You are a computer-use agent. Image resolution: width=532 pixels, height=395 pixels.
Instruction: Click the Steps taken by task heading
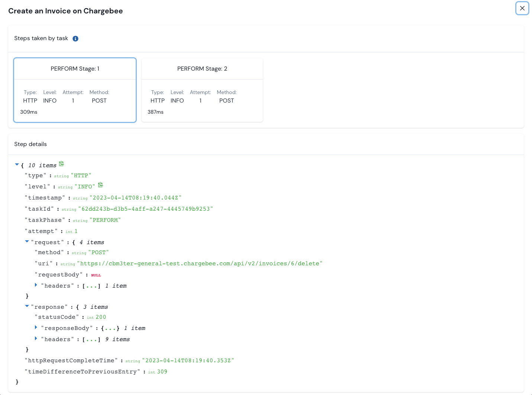[x=41, y=38]
